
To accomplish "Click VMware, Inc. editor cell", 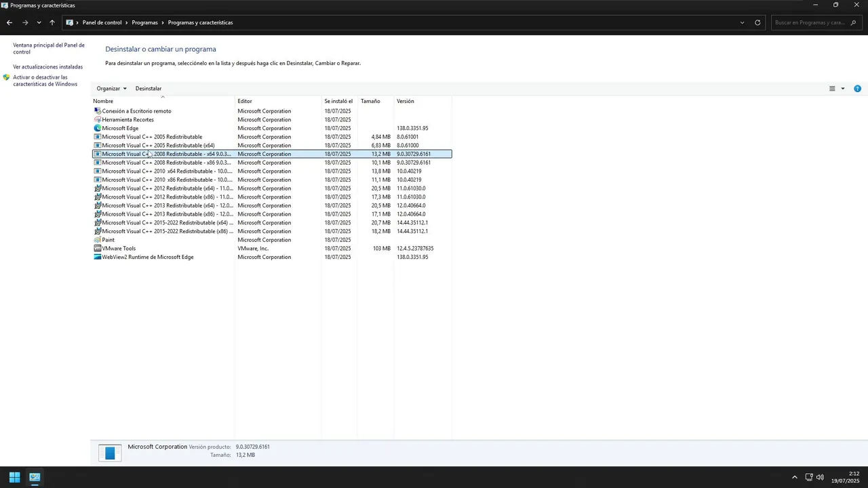I will tap(253, 248).
